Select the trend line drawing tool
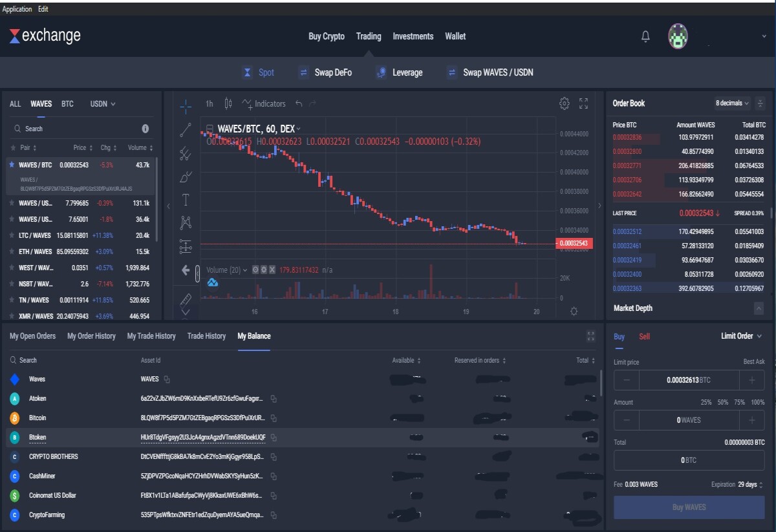Image resolution: width=776 pixels, height=532 pixels. click(x=186, y=130)
